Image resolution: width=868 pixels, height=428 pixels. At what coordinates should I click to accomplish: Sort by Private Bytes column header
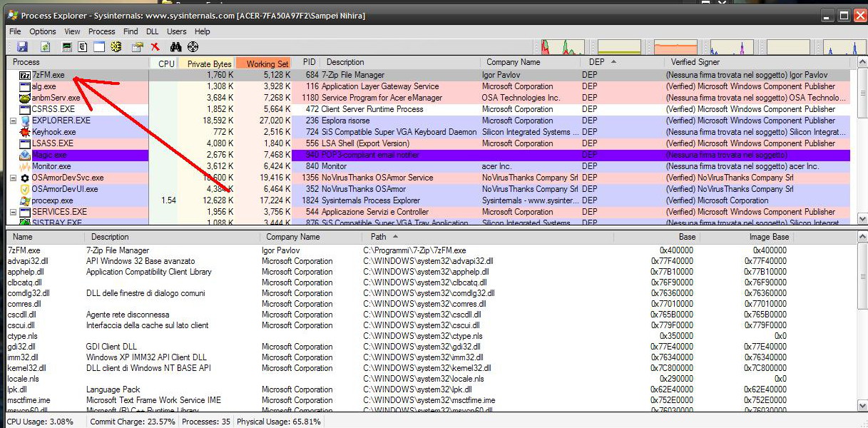207,63
